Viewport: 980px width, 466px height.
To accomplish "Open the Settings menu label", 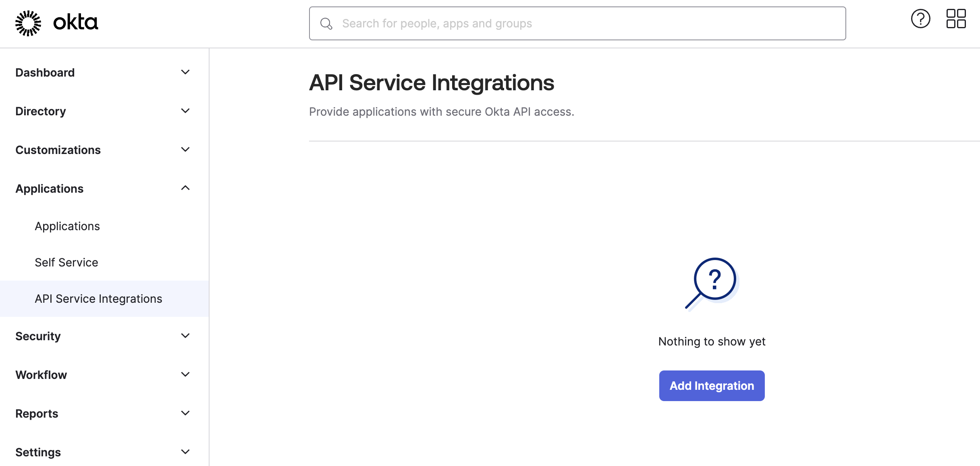I will (x=38, y=452).
